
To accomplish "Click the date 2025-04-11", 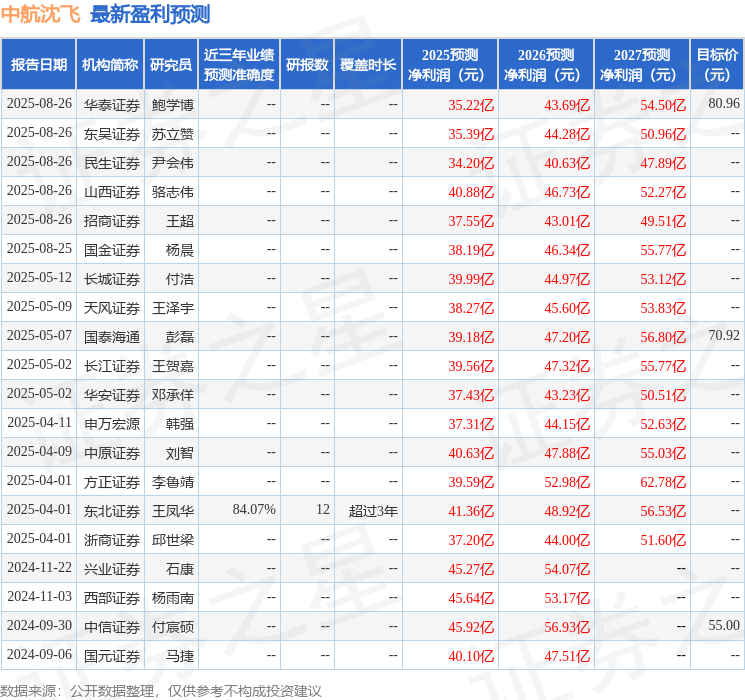I will coord(39,422).
